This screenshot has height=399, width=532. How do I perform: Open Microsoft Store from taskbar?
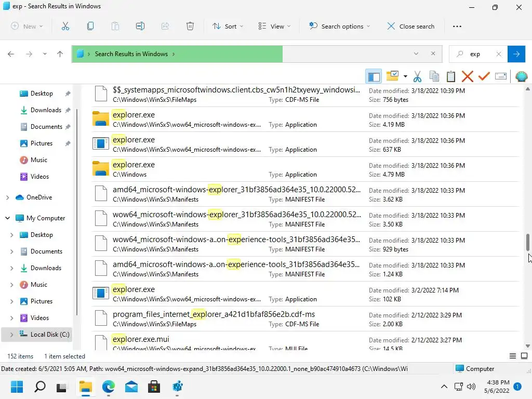[x=154, y=387]
